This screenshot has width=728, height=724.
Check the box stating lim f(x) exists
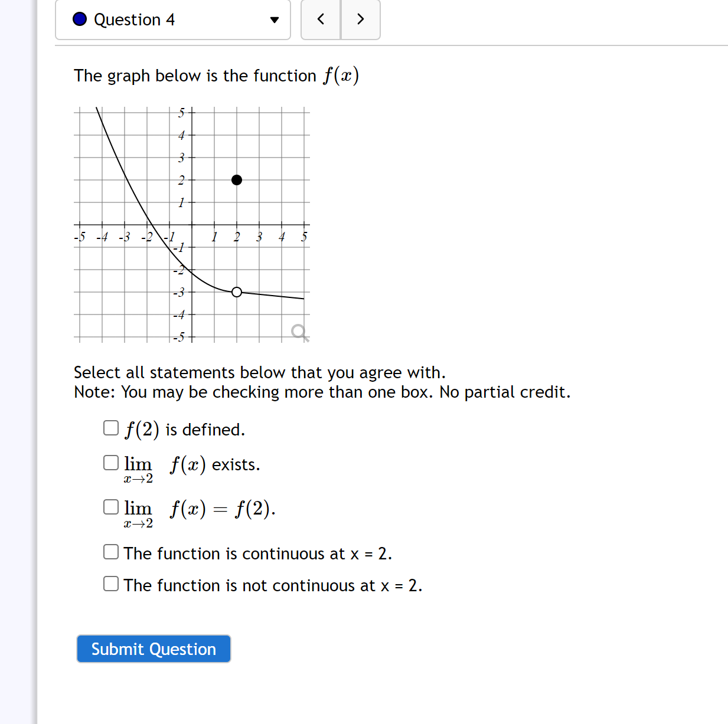(x=110, y=462)
